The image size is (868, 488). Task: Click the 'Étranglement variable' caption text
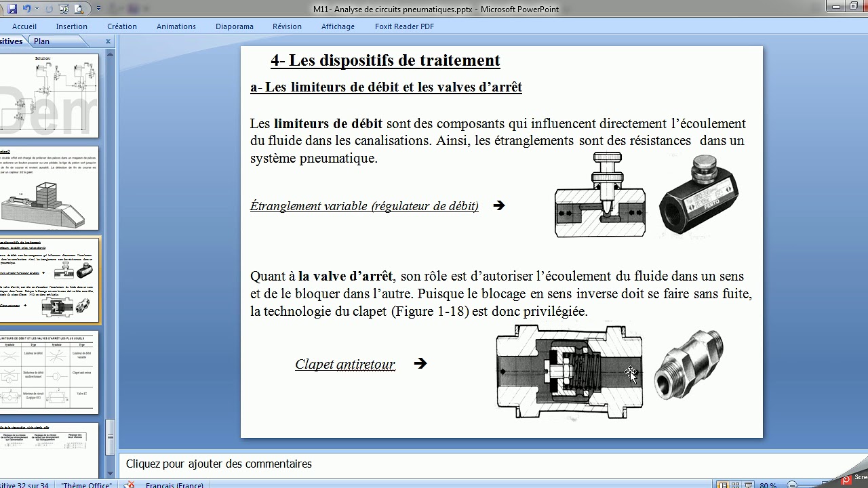pos(364,206)
